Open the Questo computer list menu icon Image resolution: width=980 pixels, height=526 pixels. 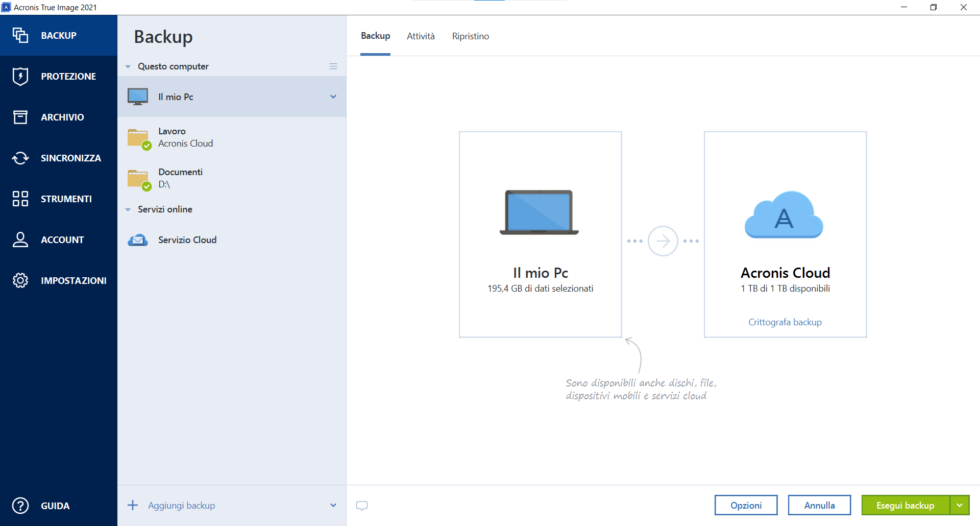point(333,66)
